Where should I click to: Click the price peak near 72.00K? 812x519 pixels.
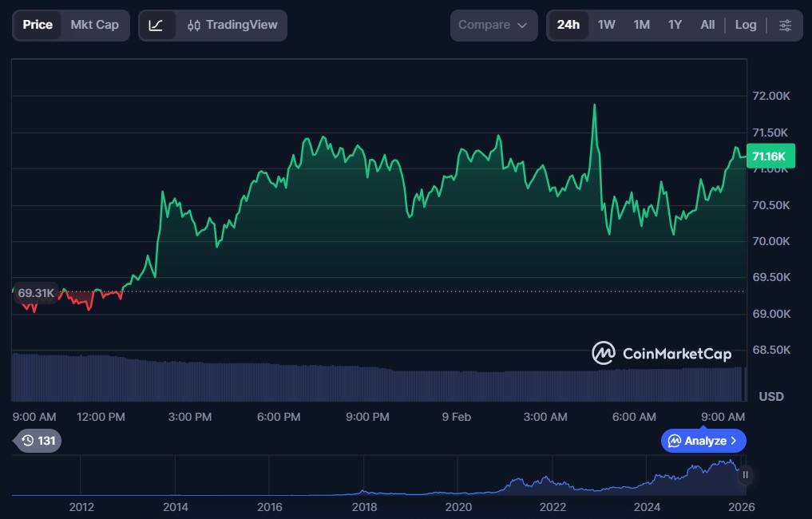click(595, 105)
